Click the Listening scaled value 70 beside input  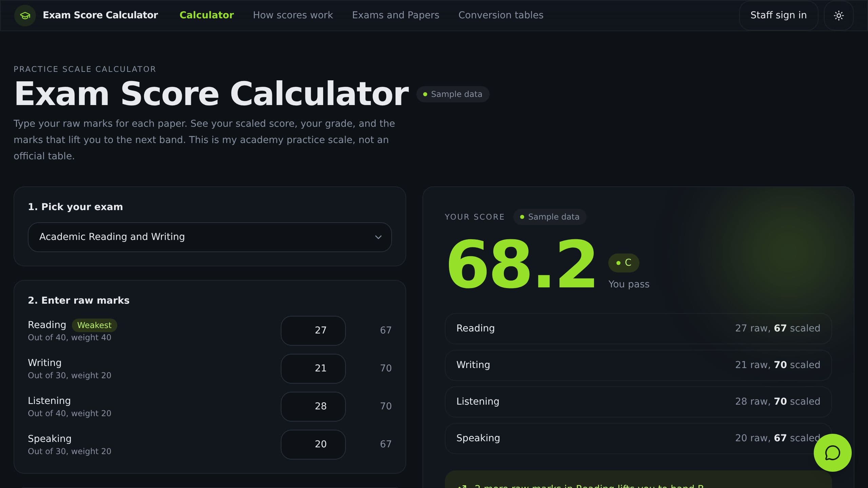point(386,406)
